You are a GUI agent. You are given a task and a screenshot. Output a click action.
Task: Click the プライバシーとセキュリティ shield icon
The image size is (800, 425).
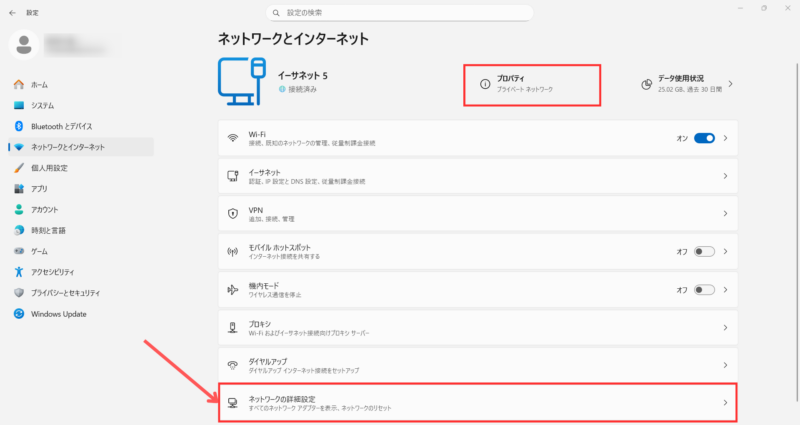pos(19,292)
